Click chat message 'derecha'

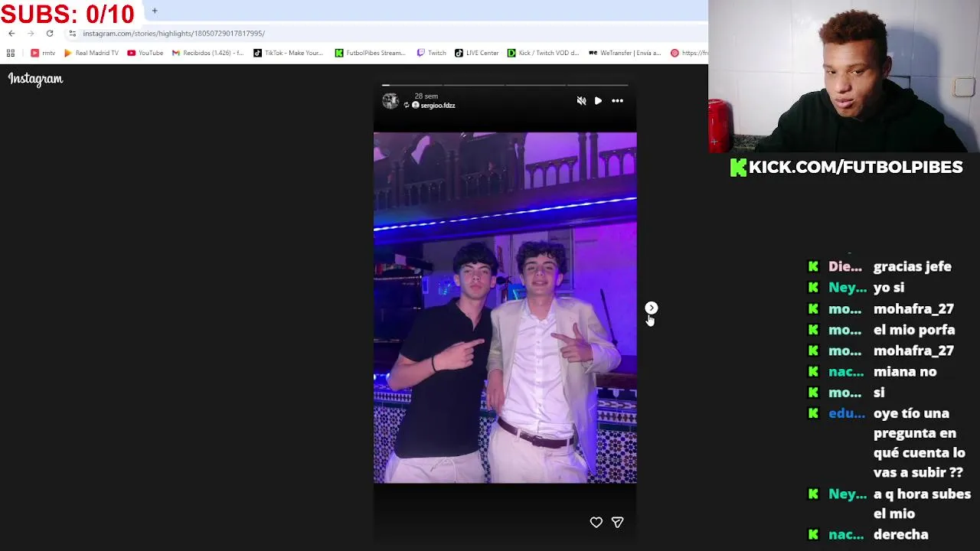point(901,535)
